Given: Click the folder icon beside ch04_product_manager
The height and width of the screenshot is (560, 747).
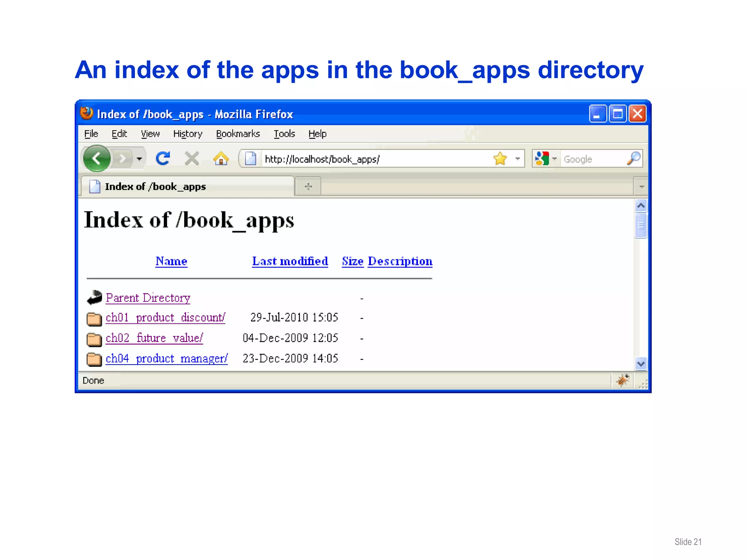Looking at the screenshot, I should click(x=94, y=359).
